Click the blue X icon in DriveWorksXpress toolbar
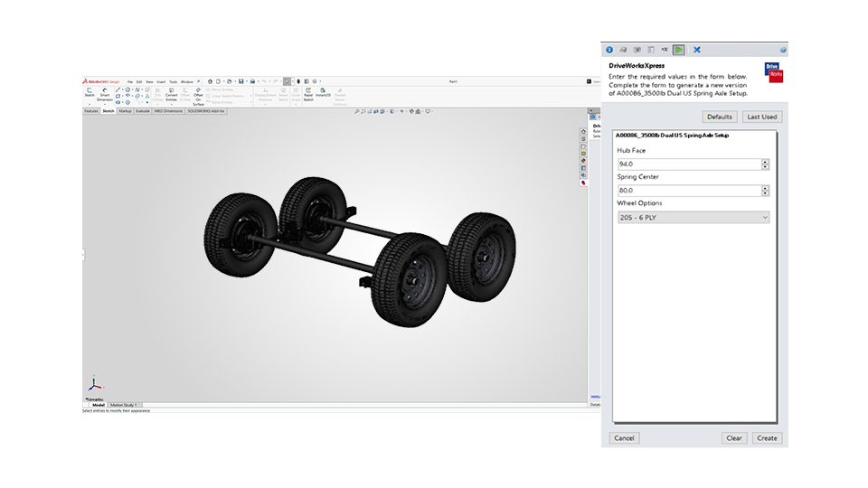This screenshot has height=488, width=868. click(697, 50)
